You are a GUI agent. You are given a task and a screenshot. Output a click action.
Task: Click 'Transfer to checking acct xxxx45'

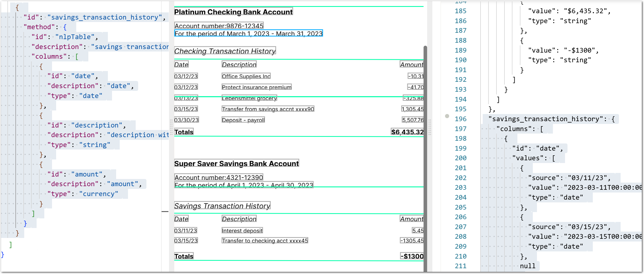coord(265,241)
